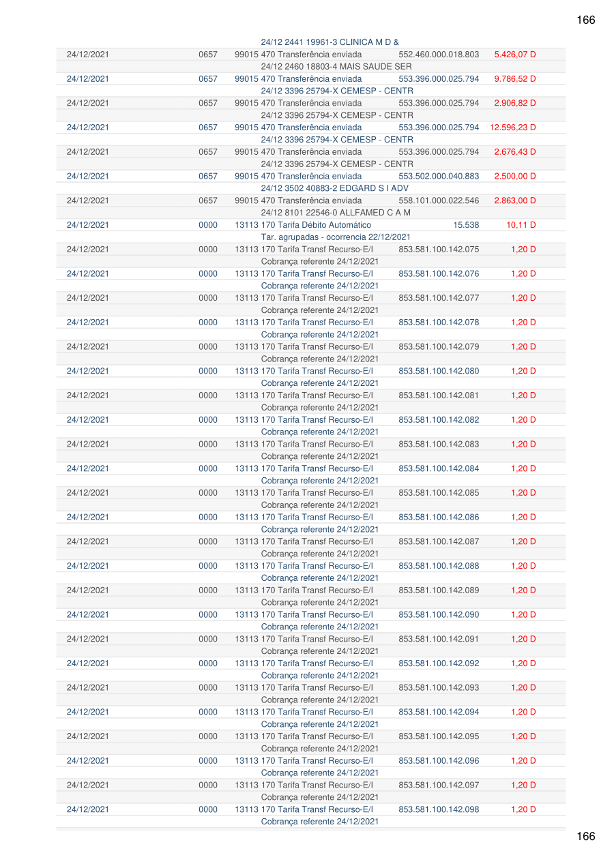Click the Tarifa Débito Automático description
The width and height of the screenshot is (614, 868).
coord(303,225)
